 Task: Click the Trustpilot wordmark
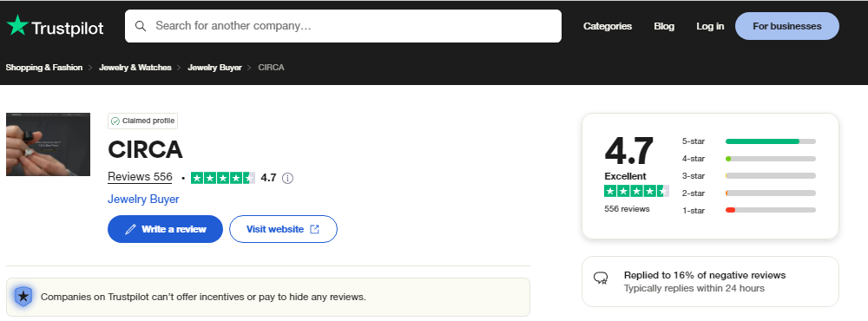(68, 29)
